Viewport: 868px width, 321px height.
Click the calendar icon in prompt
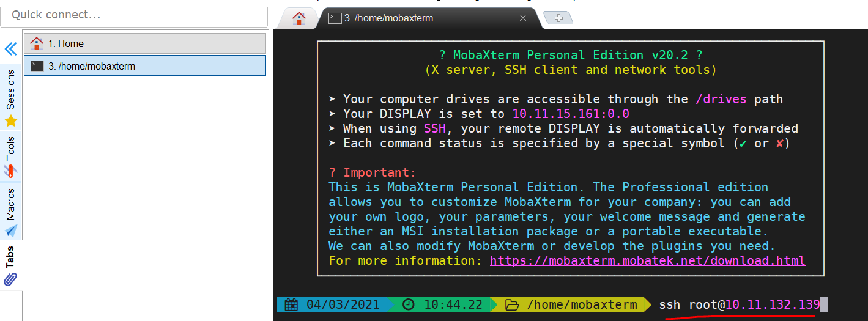[291, 304]
